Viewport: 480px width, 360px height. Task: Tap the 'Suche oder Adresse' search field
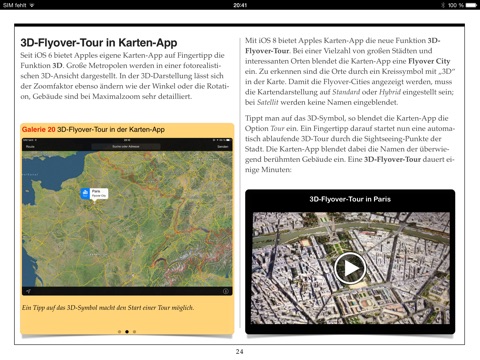tap(126, 147)
